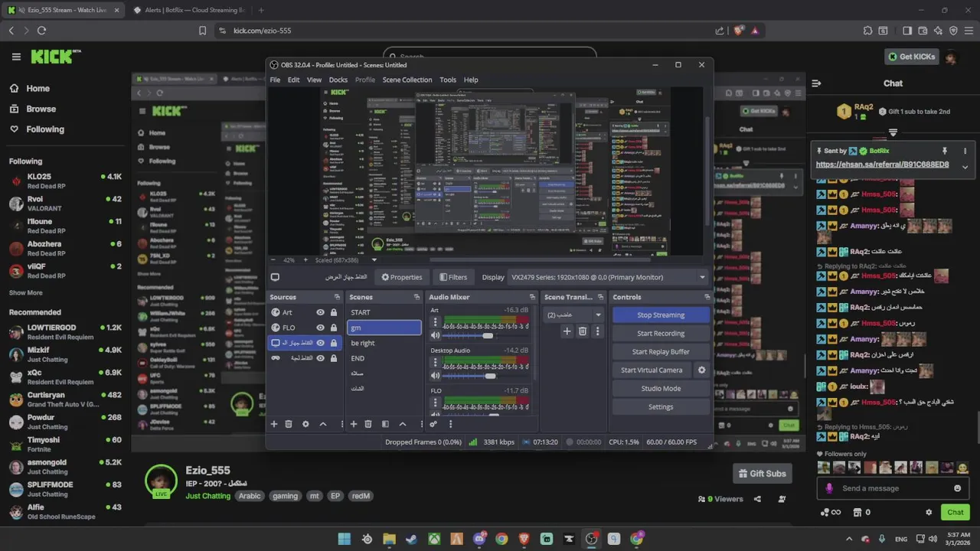Remove scene transition with trash icon
The image size is (980, 551).
pos(583,331)
